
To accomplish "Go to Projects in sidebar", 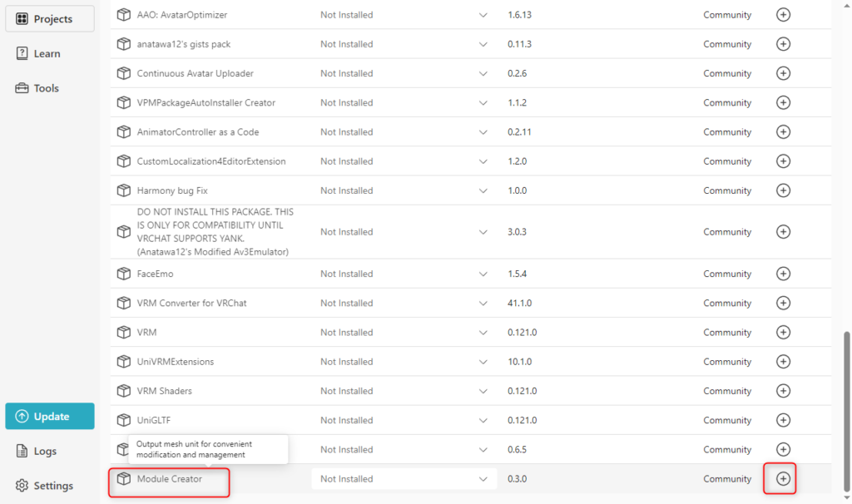I will point(50,18).
